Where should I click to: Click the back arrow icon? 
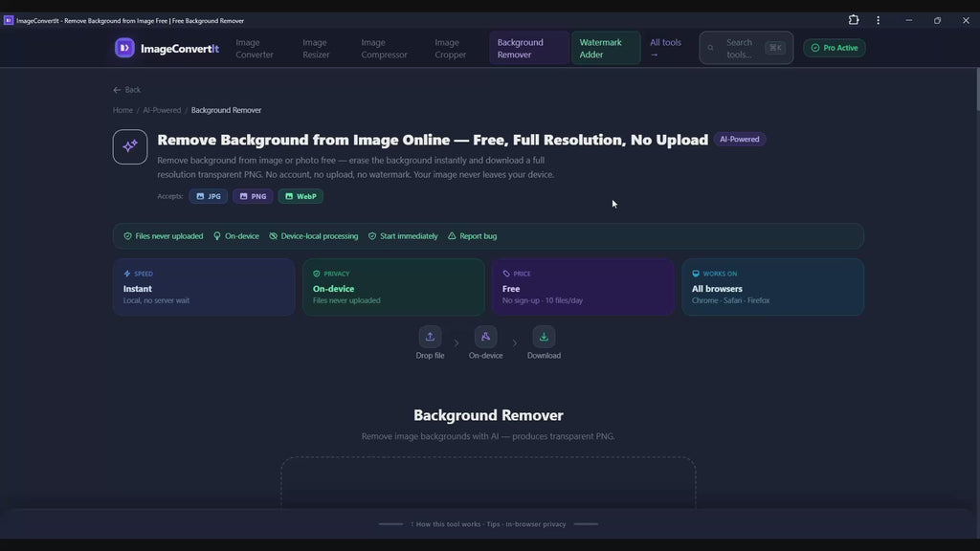117,90
